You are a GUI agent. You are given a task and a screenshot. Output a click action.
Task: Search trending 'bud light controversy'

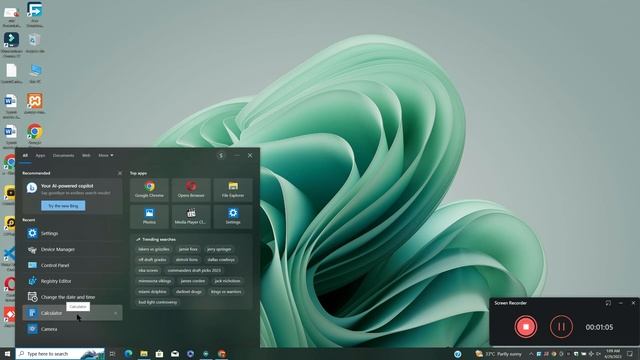click(x=158, y=302)
